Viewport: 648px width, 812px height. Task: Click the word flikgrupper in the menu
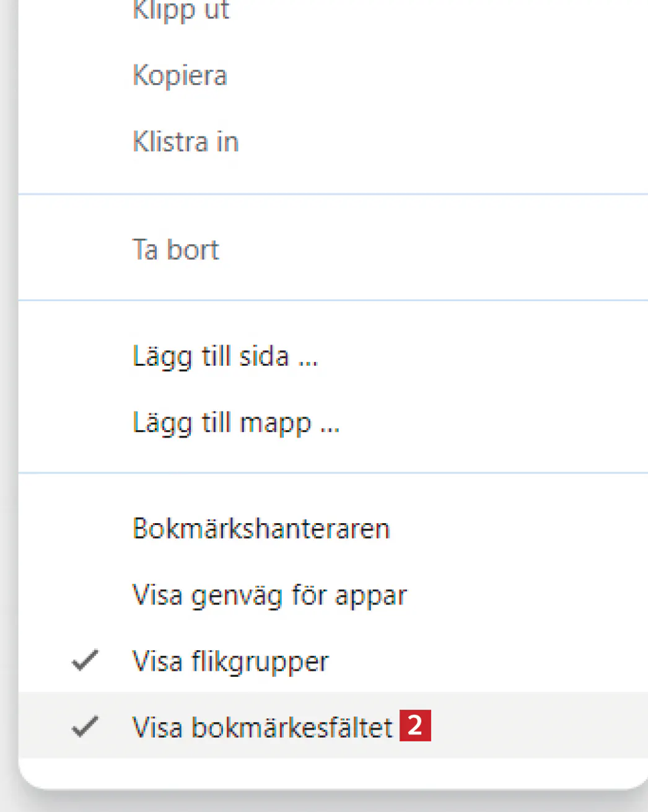tap(260, 662)
